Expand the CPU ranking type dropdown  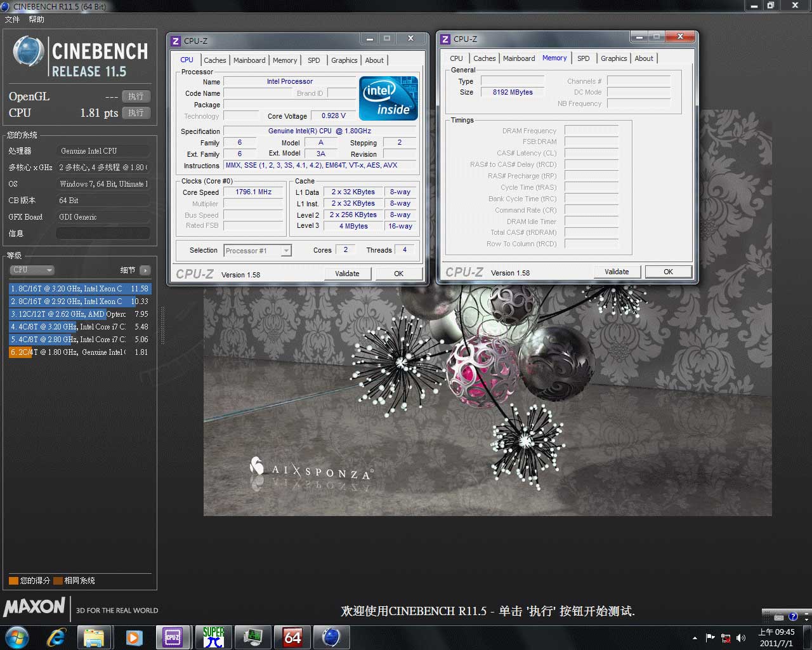click(32, 270)
